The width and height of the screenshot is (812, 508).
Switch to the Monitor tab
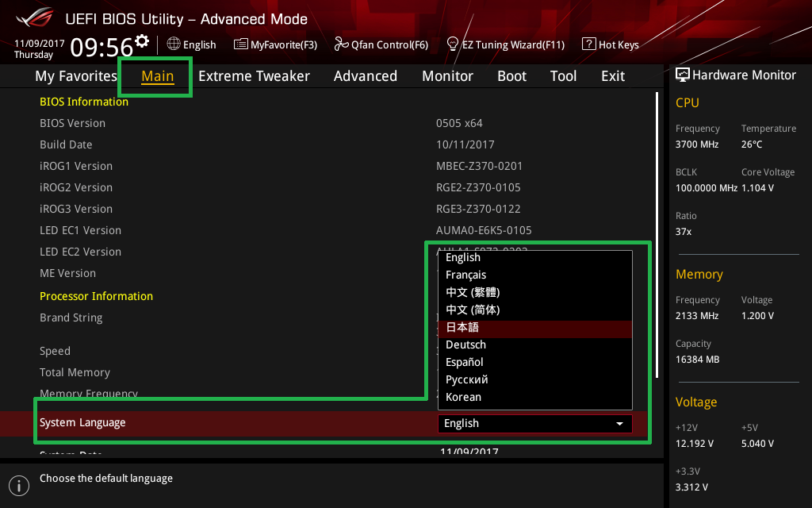click(x=447, y=76)
